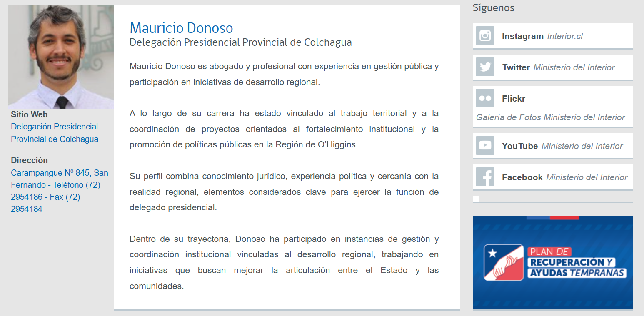This screenshot has width=644, height=316.
Task: Click the Instagram camera icon
Action: click(485, 36)
